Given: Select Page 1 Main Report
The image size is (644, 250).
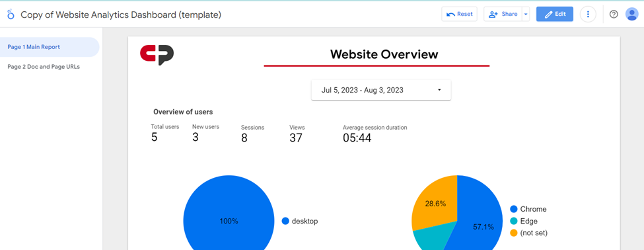Looking at the screenshot, I should tap(50, 47).
